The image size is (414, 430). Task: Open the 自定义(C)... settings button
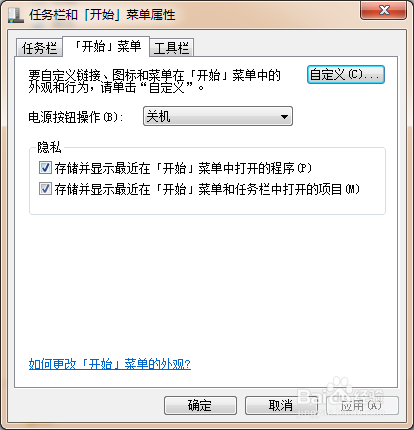346,74
